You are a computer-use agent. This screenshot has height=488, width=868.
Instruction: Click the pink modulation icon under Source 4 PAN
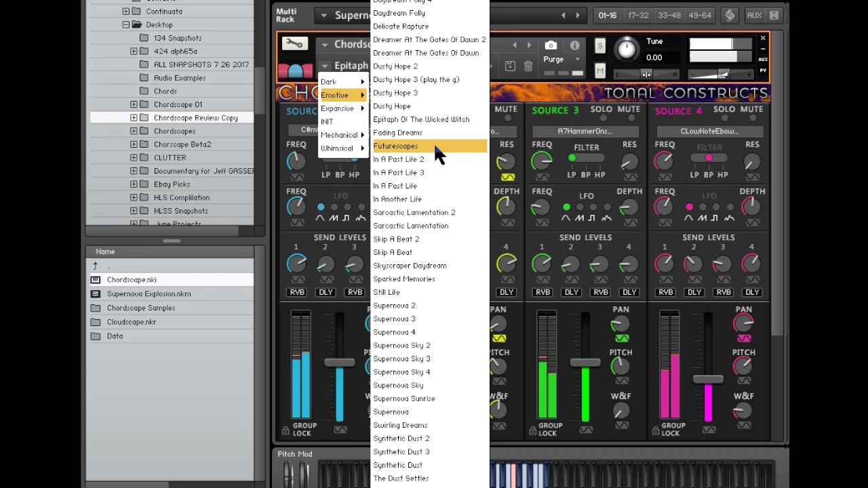[744, 338]
